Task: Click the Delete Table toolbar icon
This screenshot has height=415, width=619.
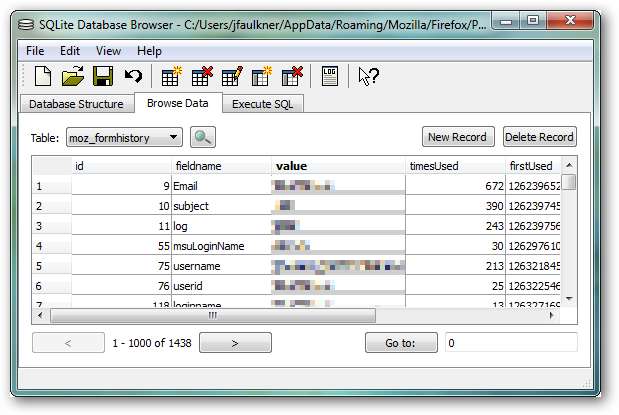Action: point(203,76)
